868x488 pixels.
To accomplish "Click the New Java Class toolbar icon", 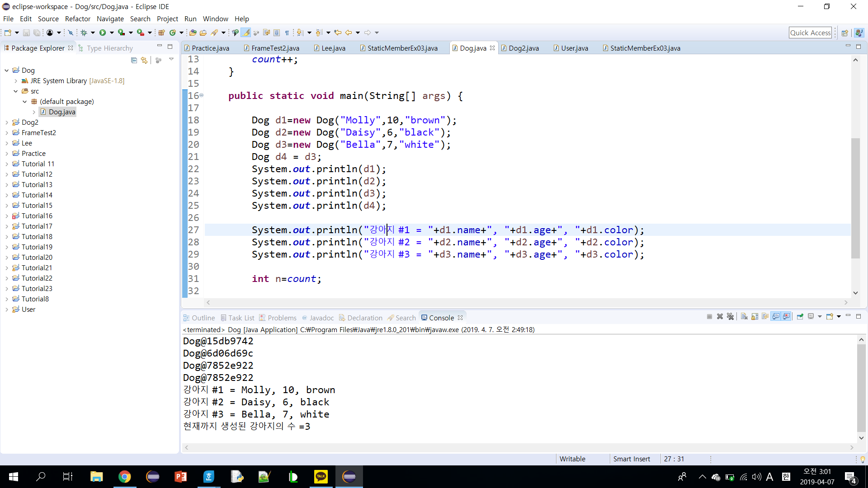I will (173, 33).
